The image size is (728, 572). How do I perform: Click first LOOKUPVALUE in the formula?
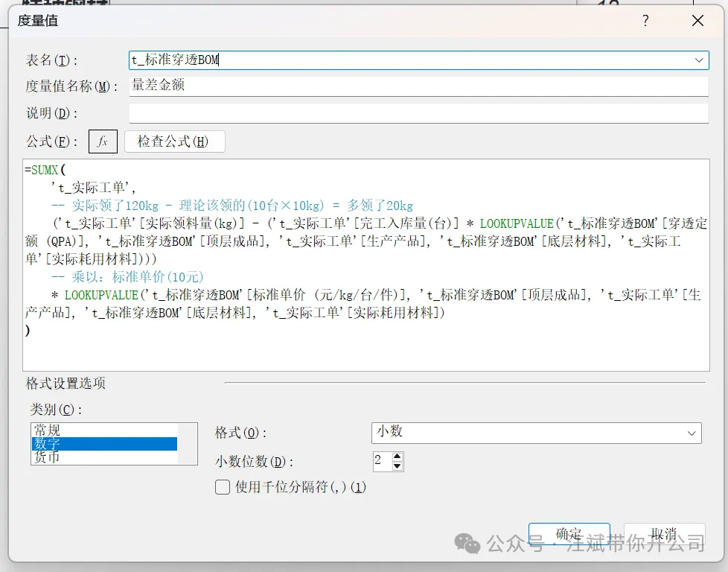pos(517,223)
